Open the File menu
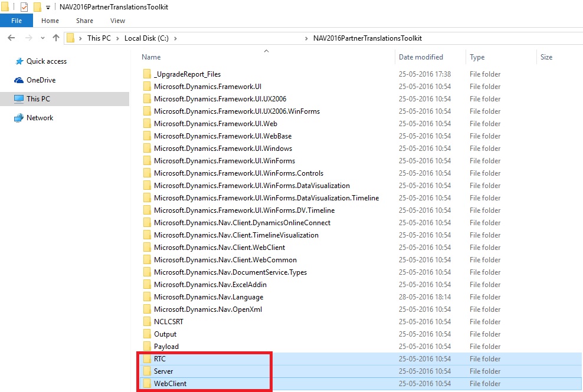This screenshot has height=392, width=583. [x=17, y=21]
